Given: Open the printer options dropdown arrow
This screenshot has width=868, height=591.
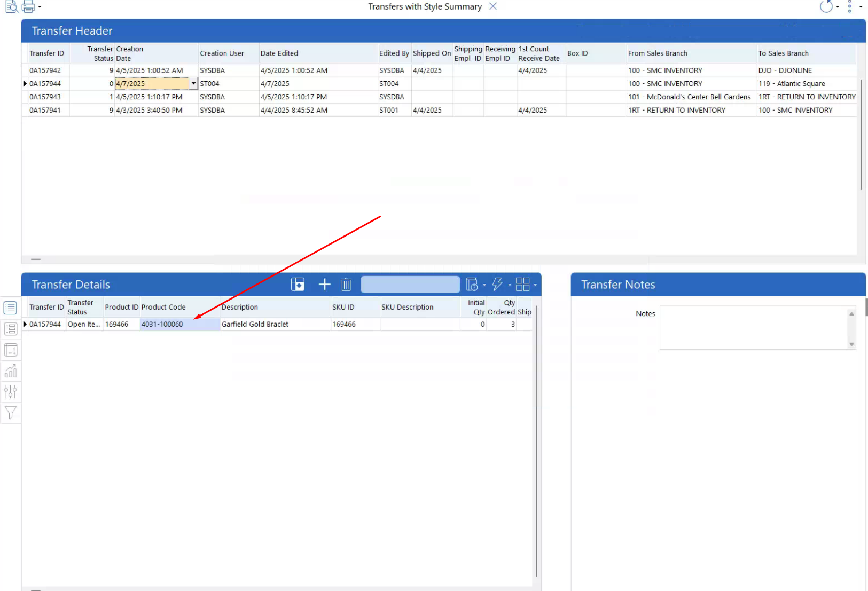Looking at the screenshot, I should point(40,7).
